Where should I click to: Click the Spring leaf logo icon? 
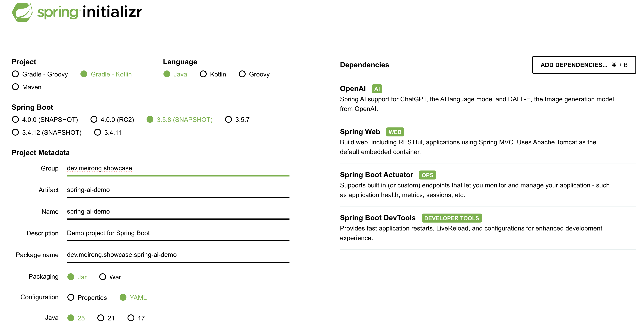22,12
